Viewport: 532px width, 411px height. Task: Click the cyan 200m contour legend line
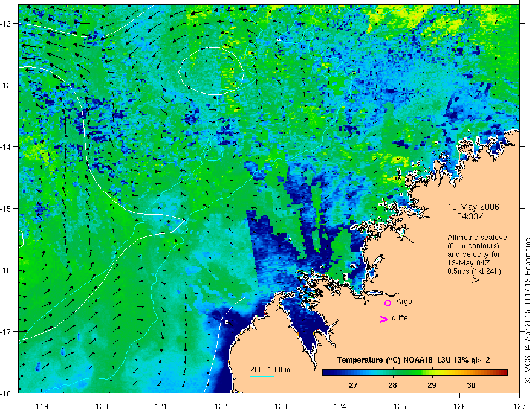(262, 376)
